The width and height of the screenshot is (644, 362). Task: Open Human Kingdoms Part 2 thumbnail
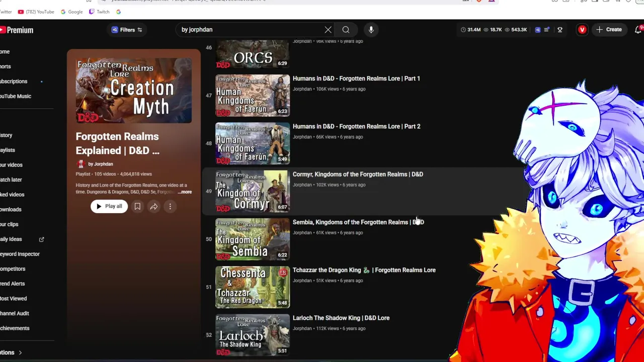(253, 143)
